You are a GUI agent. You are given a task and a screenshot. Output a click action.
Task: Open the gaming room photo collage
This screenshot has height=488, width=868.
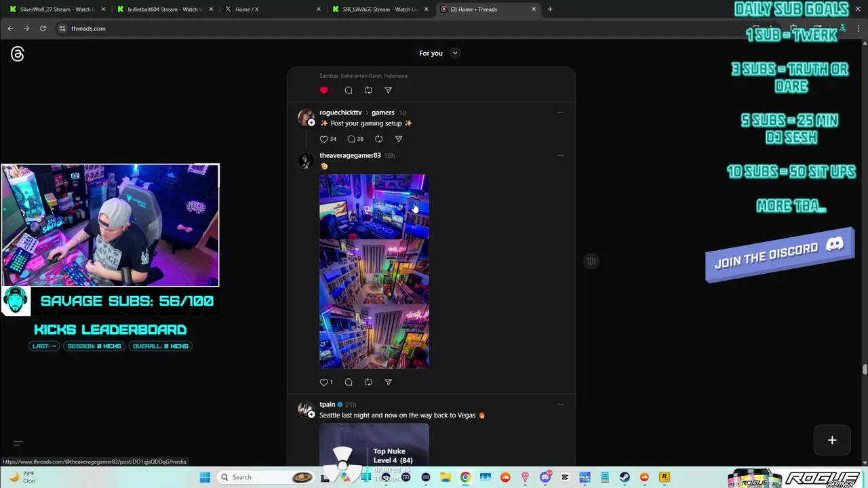click(374, 271)
